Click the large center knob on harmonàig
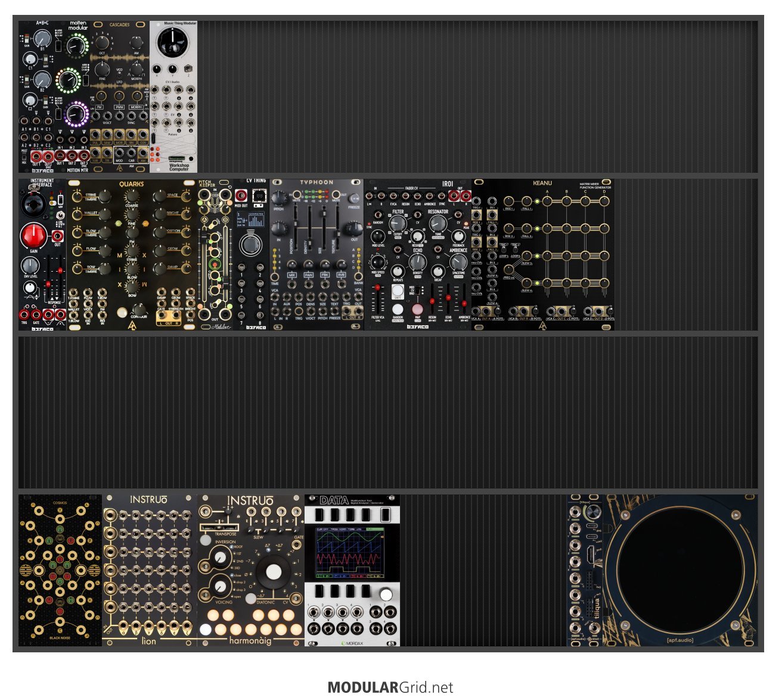782x700 pixels. (x=274, y=573)
